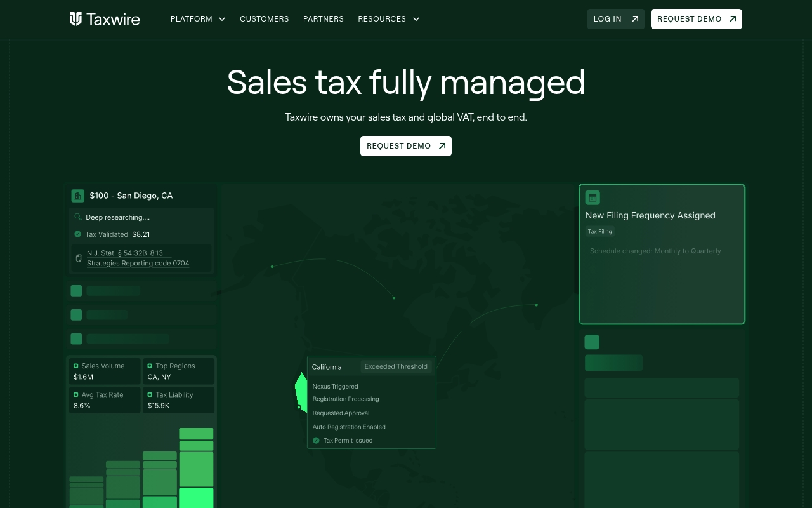Click the $8.21 validated tax amount
This screenshot has width=812, height=508.
pos(141,234)
